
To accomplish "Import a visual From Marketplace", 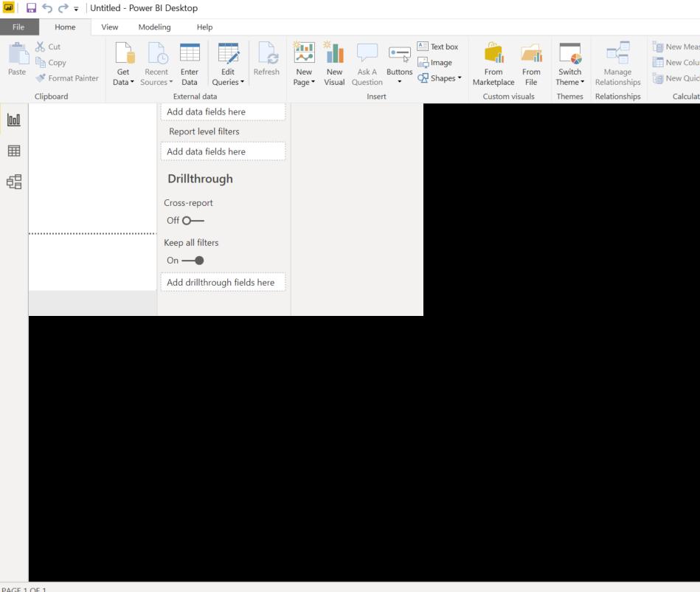I will [493, 62].
